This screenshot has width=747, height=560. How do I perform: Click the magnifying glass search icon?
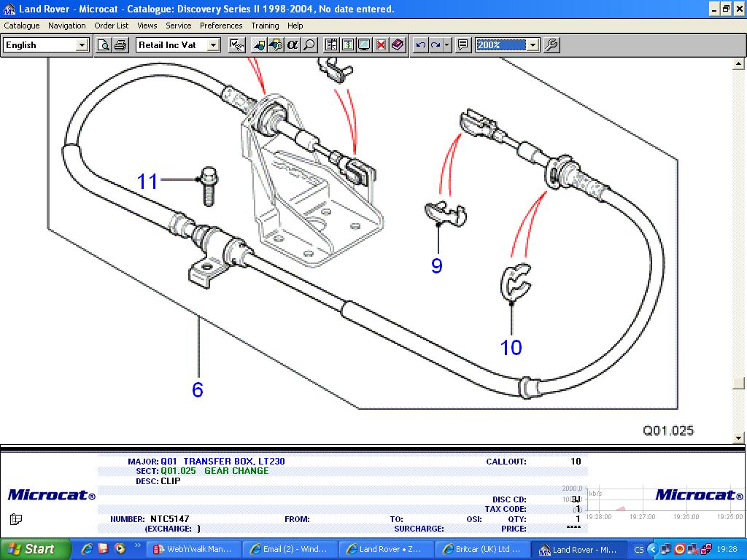pyautogui.click(x=309, y=45)
